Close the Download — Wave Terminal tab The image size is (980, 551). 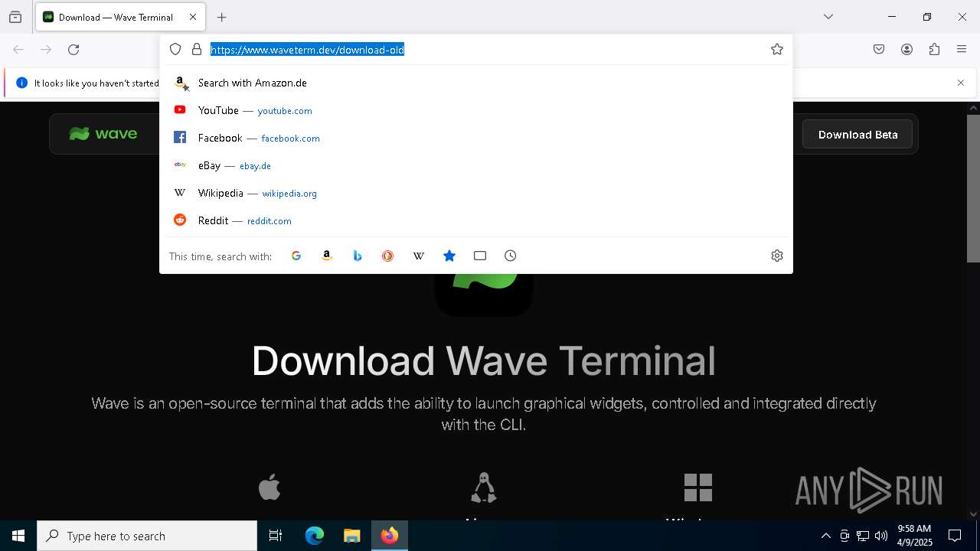[193, 17]
